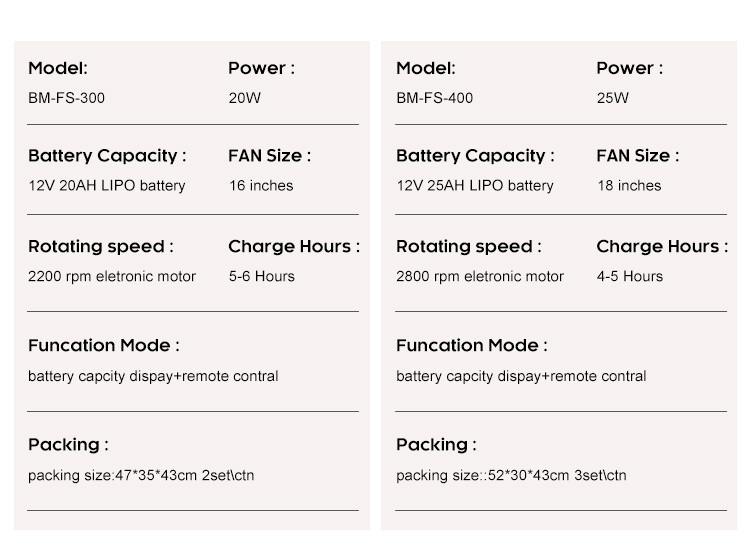Click the BM-FS-300 model number
The height and width of the screenshot is (559, 750).
tap(66, 98)
